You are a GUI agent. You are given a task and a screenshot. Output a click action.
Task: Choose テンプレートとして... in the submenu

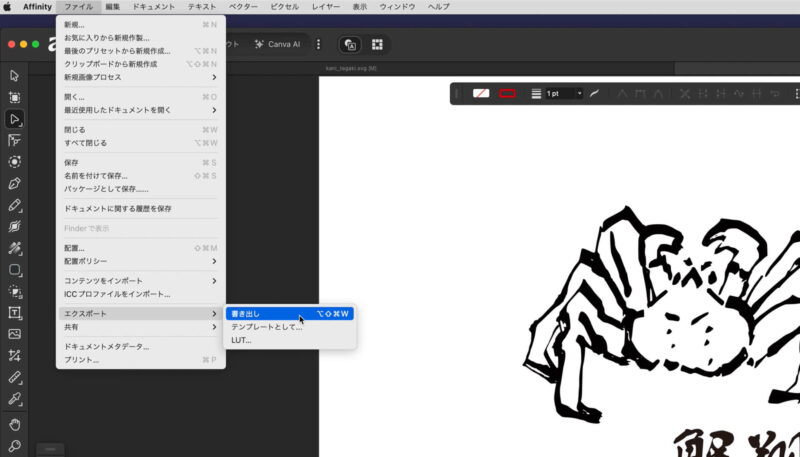click(x=290, y=327)
